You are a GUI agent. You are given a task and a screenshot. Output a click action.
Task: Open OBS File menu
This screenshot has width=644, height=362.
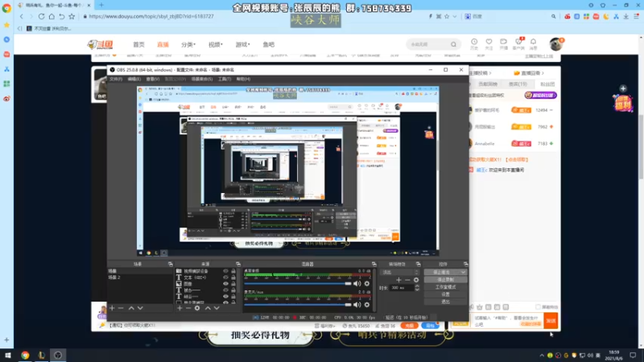point(116,79)
